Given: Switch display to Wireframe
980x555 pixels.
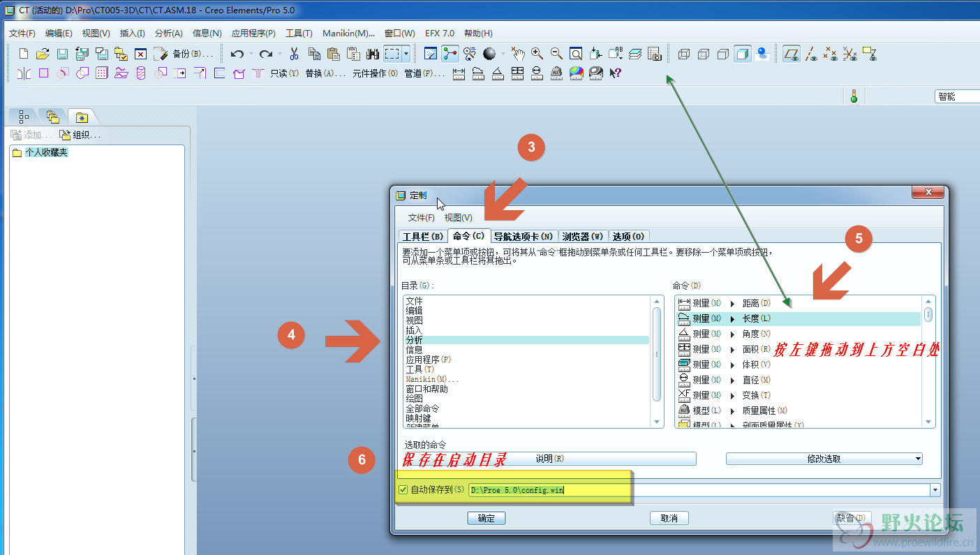Looking at the screenshot, I should point(684,54).
